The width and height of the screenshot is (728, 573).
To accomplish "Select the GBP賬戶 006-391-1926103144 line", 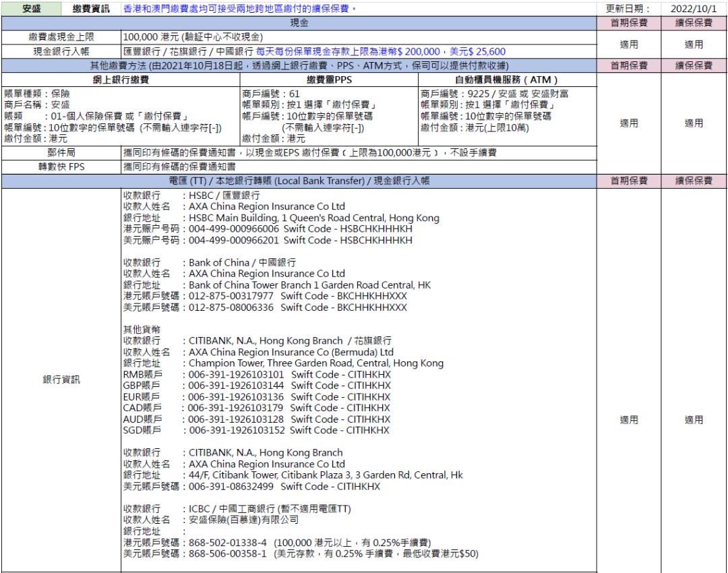I will pos(257,386).
